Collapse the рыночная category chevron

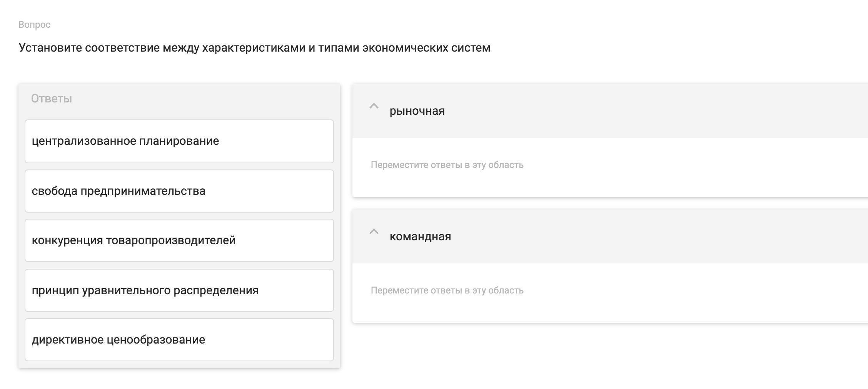coord(374,106)
